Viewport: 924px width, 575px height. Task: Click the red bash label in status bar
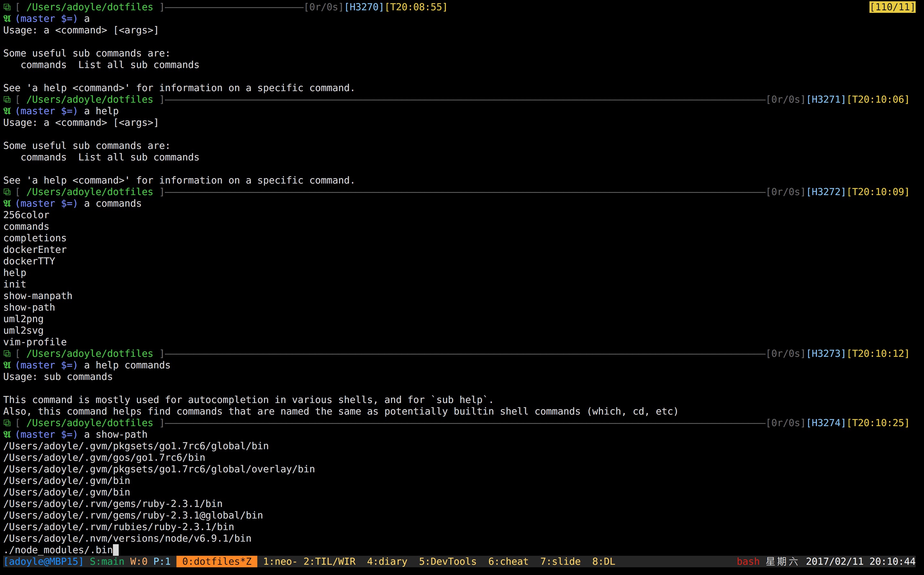(x=748, y=562)
